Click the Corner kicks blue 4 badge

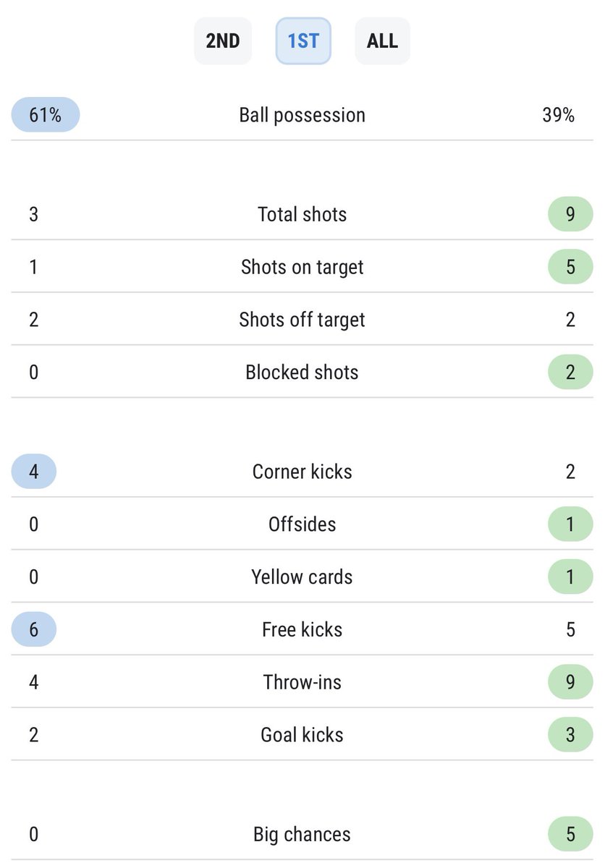(33, 472)
